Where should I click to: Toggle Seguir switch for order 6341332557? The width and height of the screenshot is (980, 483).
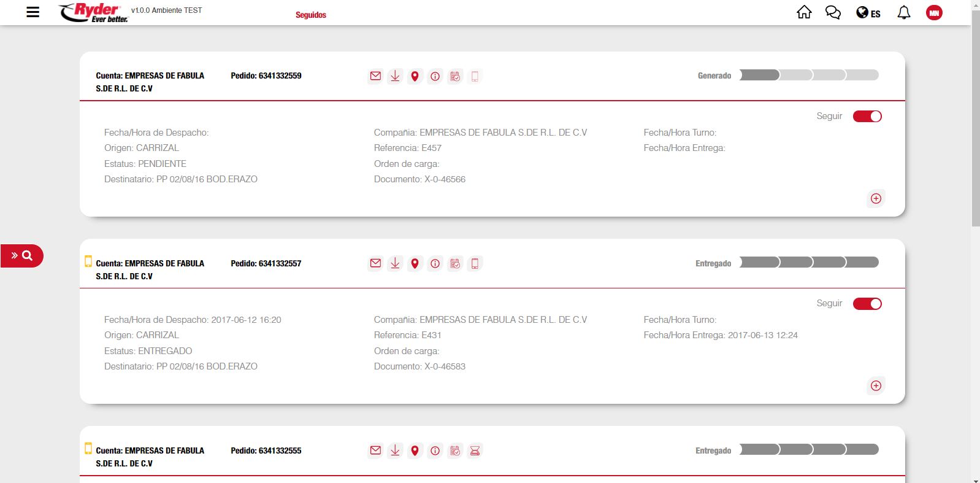point(867,304)
